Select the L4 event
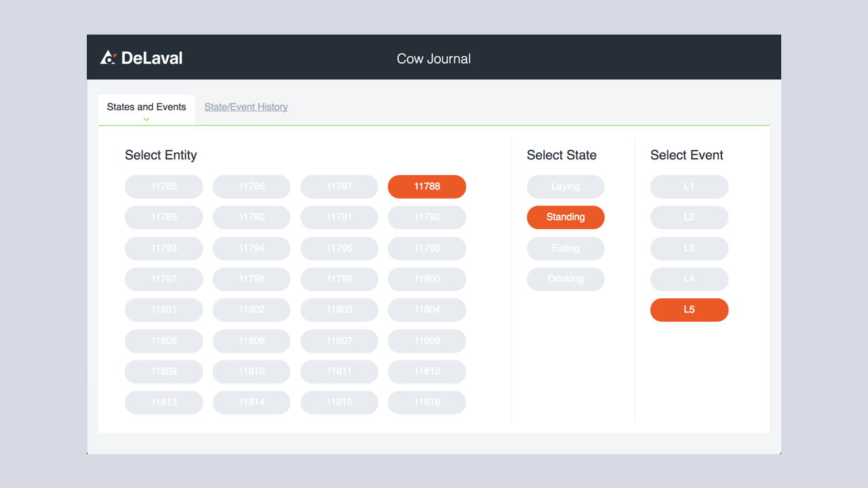This screenshot has height=488, width=868. [689, 279]
